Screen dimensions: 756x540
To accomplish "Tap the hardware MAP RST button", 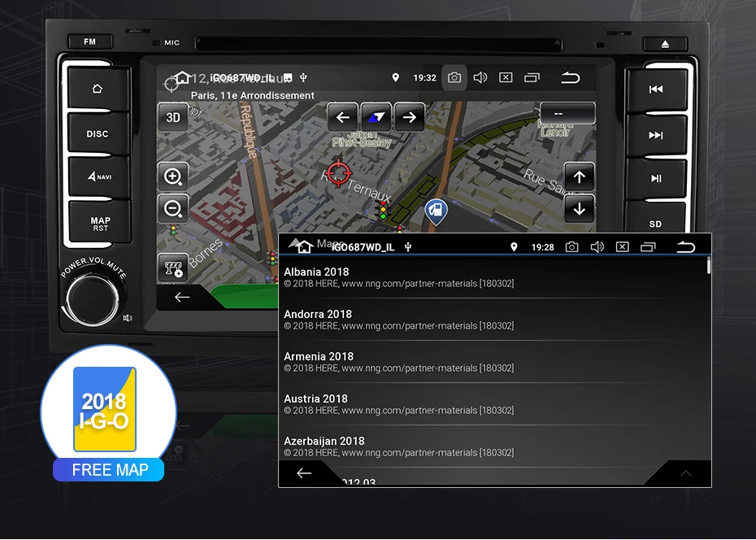I will pyautogui.click(x=100, y=223).
